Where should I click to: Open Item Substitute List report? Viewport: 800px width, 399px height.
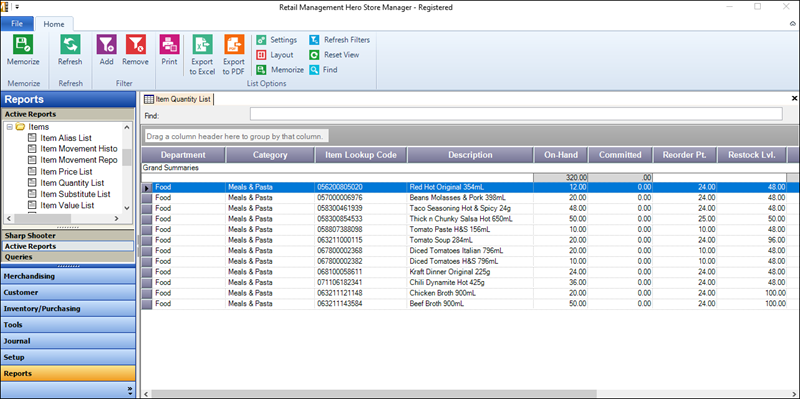pyautogui.click(x=75, y=194)
